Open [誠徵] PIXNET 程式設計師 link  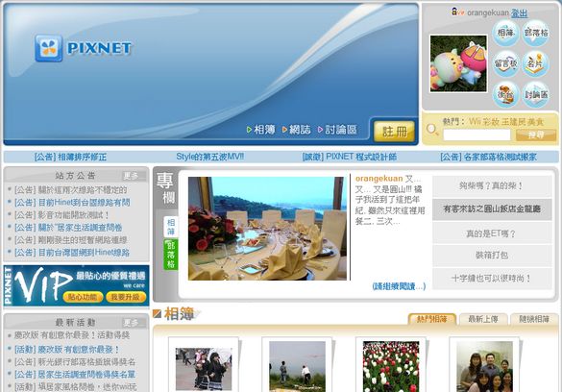[x=350, y=157]
